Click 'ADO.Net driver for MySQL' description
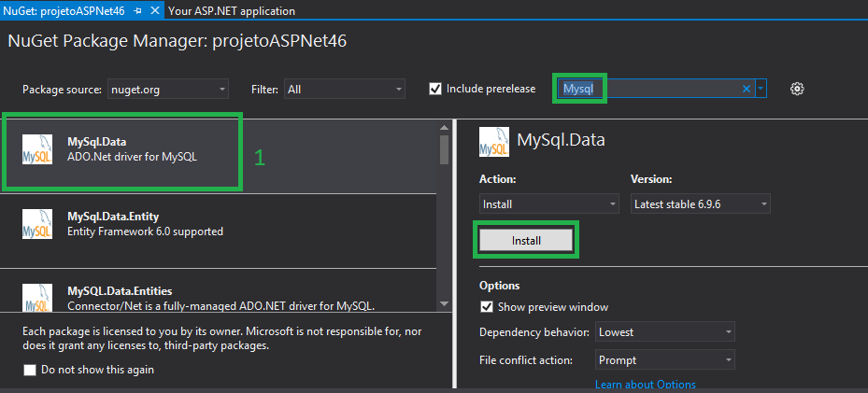Image resolution: width=868 pixels, height=393 pixels. [132, 157]
